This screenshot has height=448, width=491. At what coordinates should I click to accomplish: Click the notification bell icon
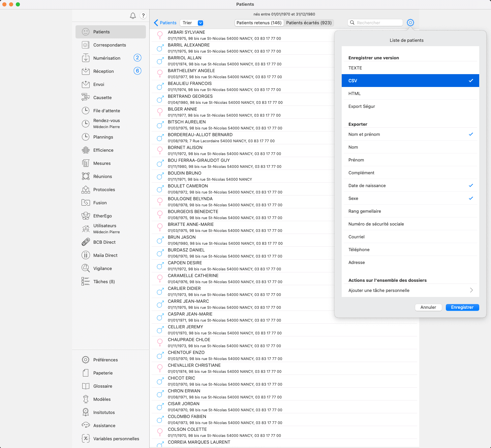click(133, 16)
